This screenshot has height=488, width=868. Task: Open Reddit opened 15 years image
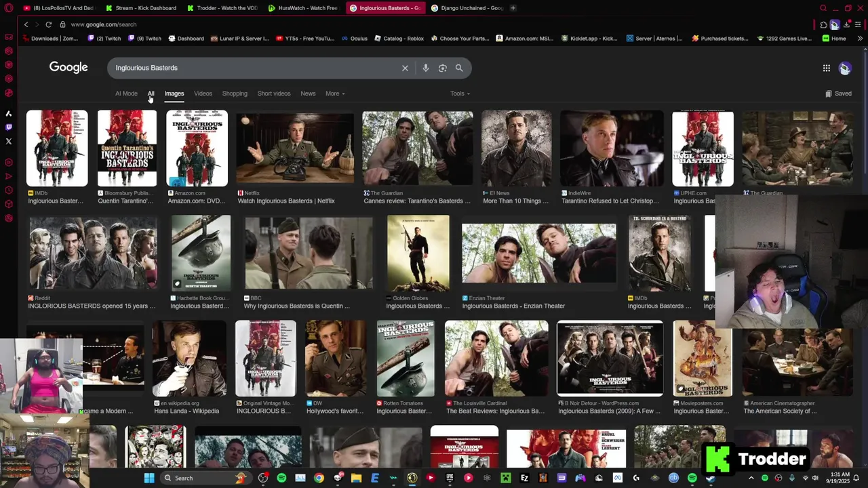pos(93,253)
